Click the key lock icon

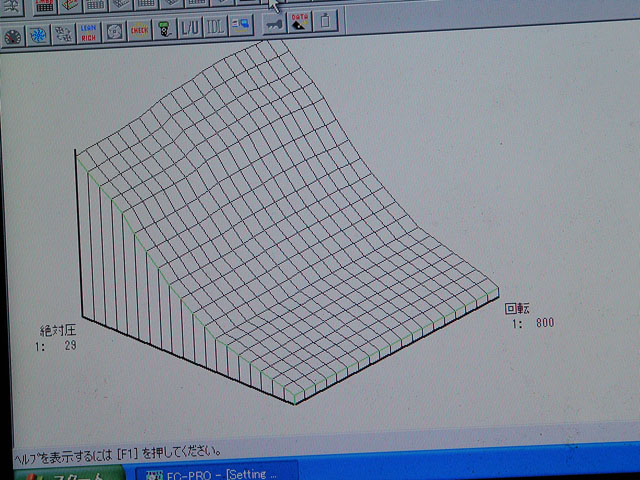[x=273, y=24]
